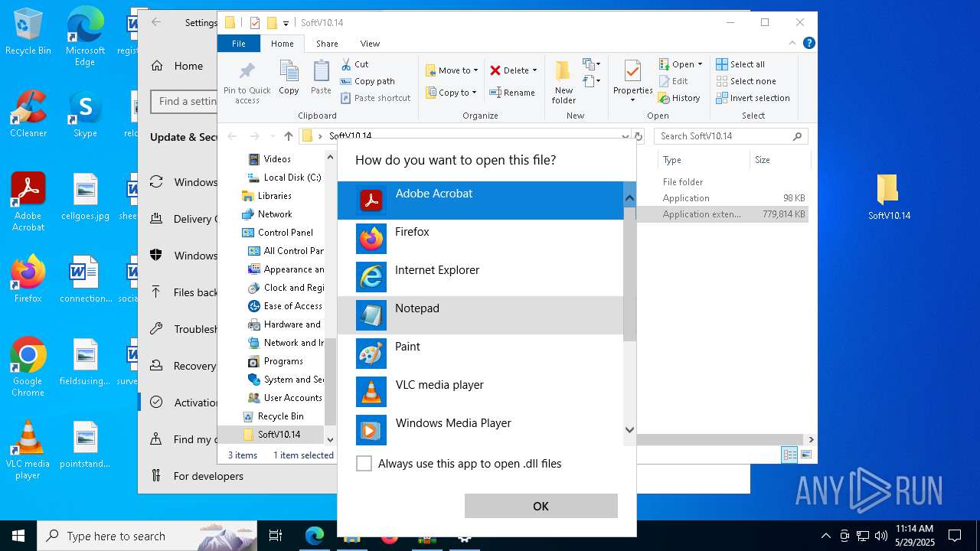This screenshot has height=551, width=980.
Task: Click in the Search SoftV10.14 box
Action: point(731,136)
